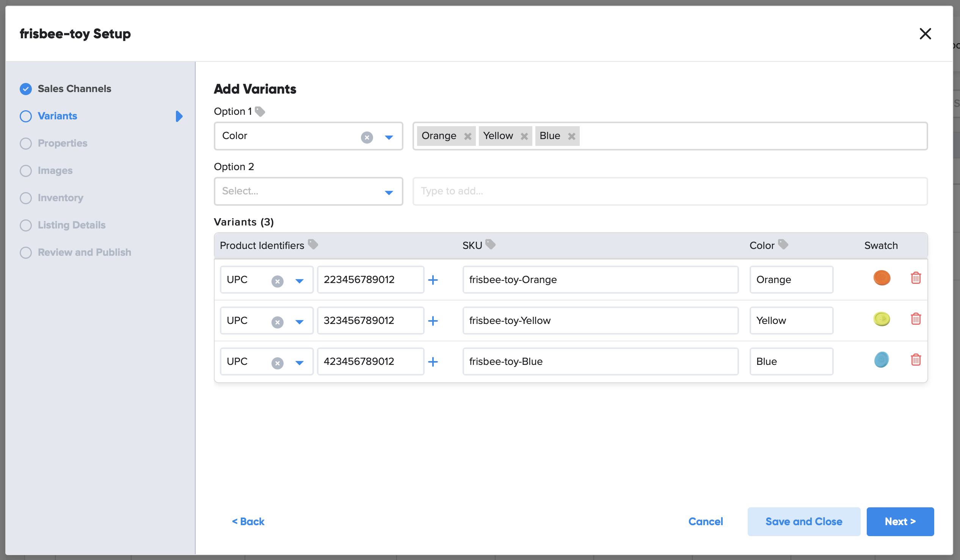Add identifier with plus next to 223456789012
This screenshot has height=560, width=960.
point(433,280)
